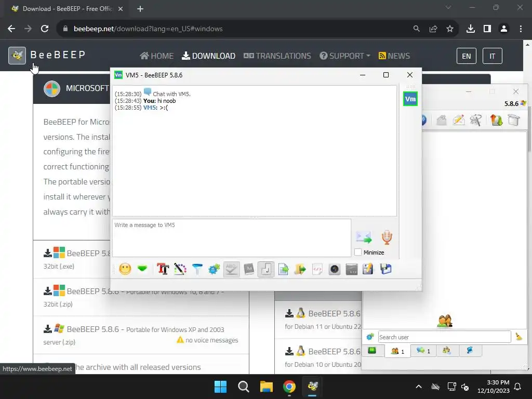The image size is (532, 399).
Task: Toggle the ABC spell check icon
Action: (x=232, y=270)
